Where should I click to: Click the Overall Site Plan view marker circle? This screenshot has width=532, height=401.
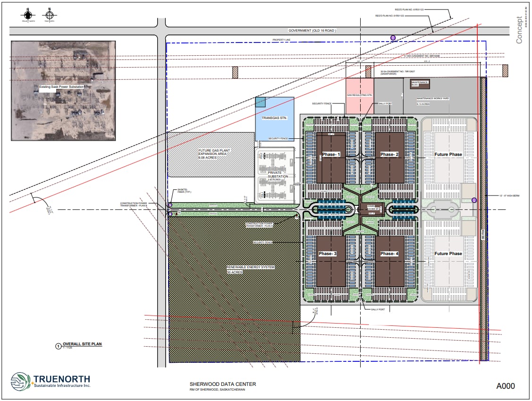[x=59, y=345]
